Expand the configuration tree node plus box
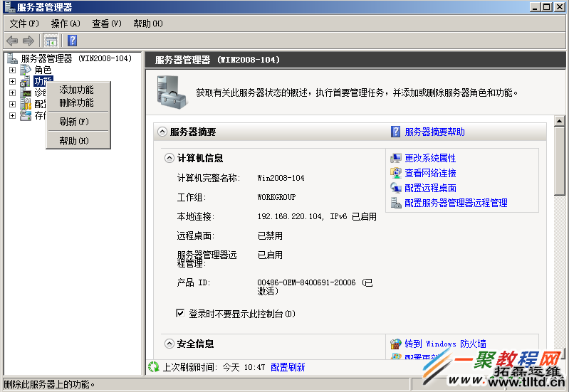This screenshot has height=392, width=569. (x=12, y=105)
